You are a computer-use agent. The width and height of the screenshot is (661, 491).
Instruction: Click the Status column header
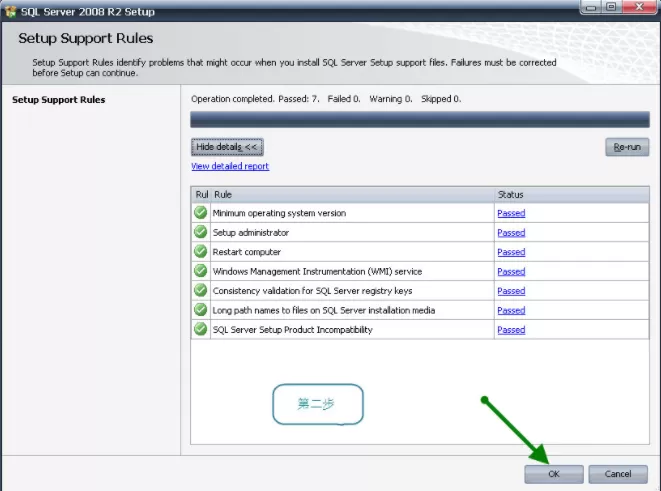pyautogui.click(x=572, y=195)
